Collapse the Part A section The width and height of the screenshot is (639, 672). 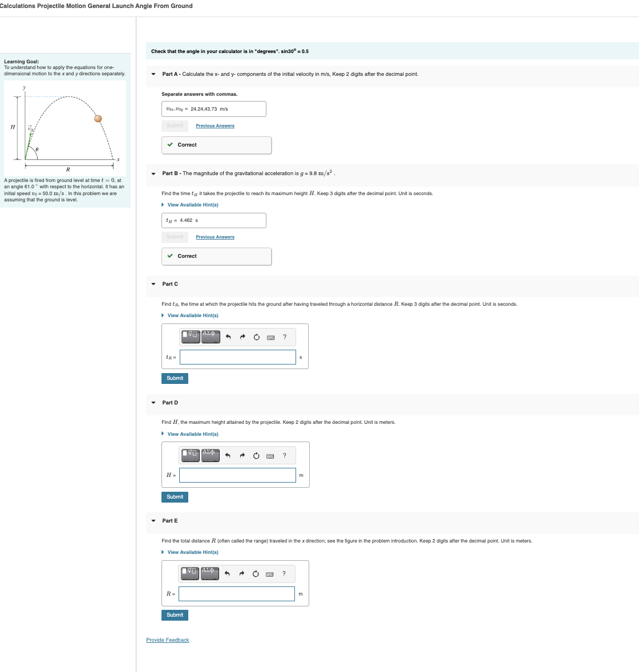[x=153, y=74]
